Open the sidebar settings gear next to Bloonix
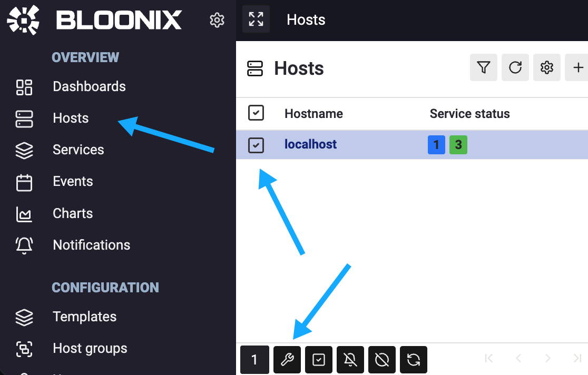The image size is (588, 375). tap(217, 20)
